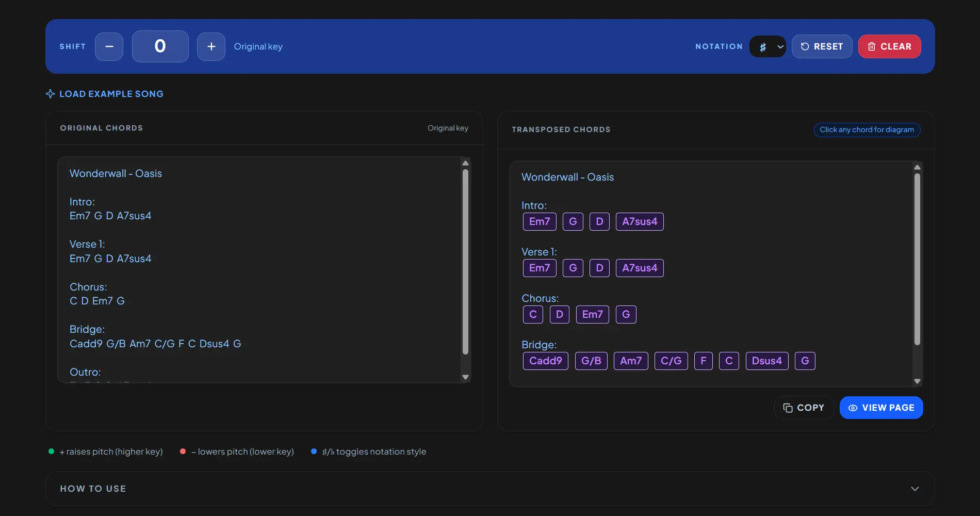980x516 pixels.
Task: Click the 'Wonderwall - Oasis' title in transposed panel
Action: pos(567,177)
